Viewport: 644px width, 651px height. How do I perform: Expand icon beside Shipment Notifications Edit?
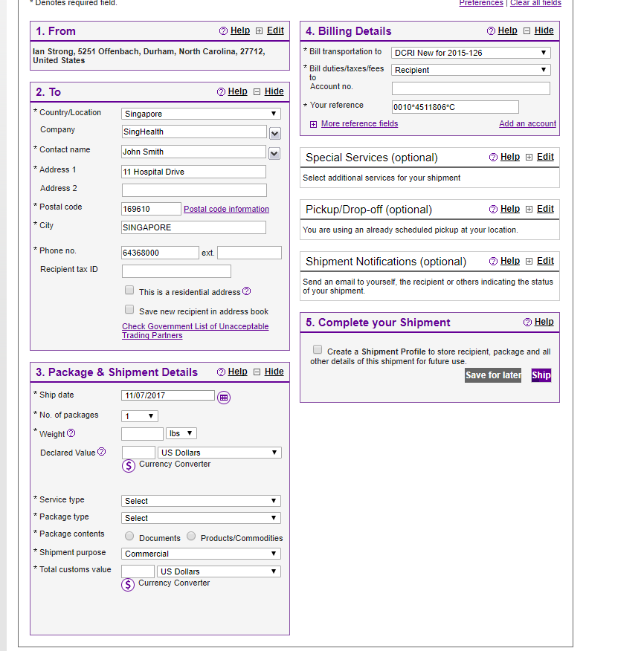pos(529,261)
